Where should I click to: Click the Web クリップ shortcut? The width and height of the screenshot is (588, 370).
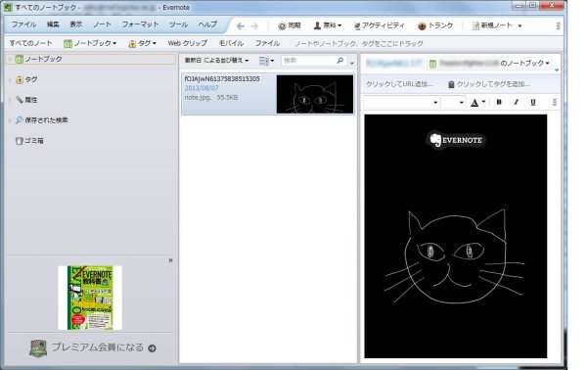(188, 43)
